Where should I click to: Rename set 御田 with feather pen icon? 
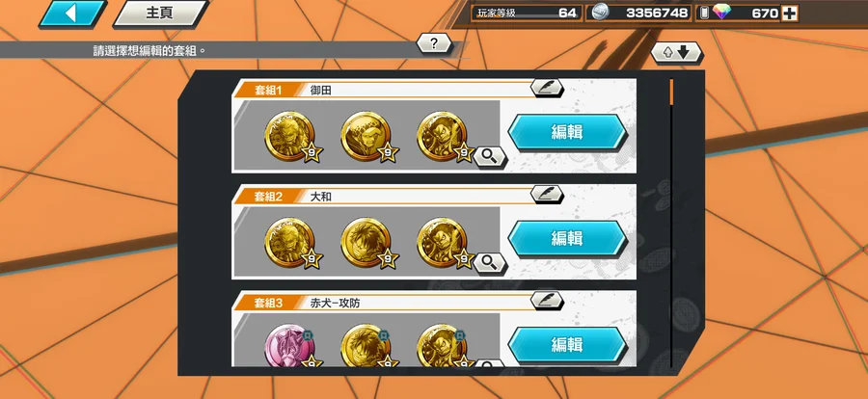point(547,88)
